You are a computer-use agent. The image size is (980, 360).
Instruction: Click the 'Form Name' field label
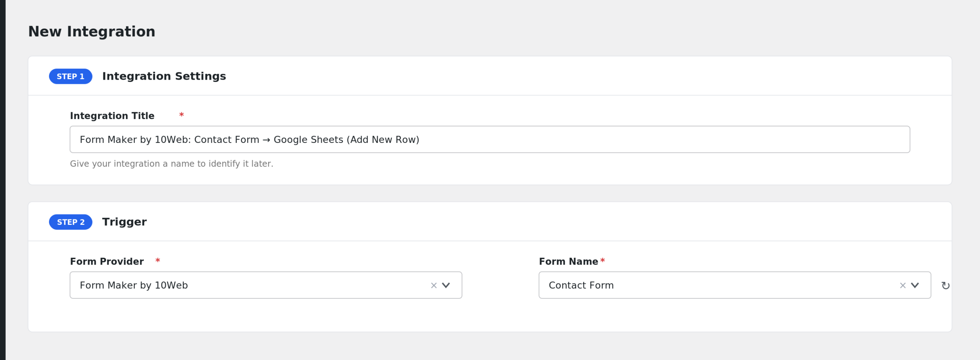click(568, 262)
